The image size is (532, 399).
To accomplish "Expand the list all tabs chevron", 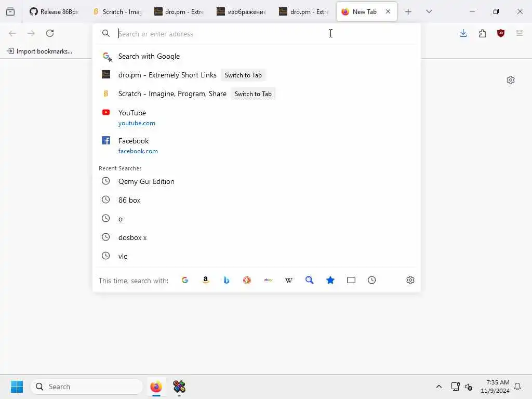I will pyautogui.click(x=429, y=11).
